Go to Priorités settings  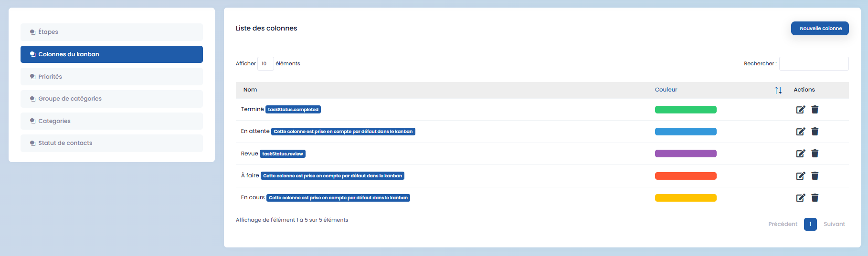pos(112,77)
